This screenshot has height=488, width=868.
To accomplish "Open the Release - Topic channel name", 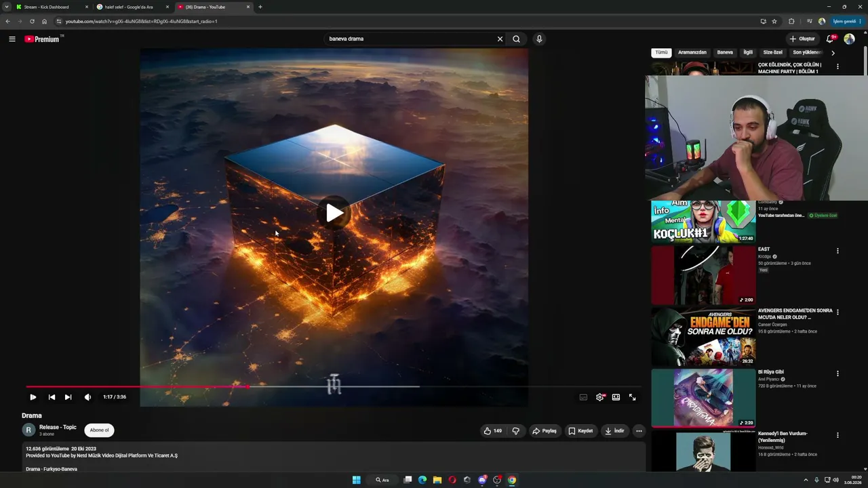I will [58, 427].
